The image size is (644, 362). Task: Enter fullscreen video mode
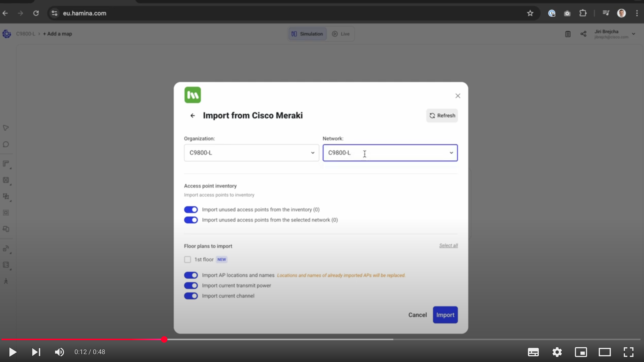pyautogui.click(x=629, y=352)
